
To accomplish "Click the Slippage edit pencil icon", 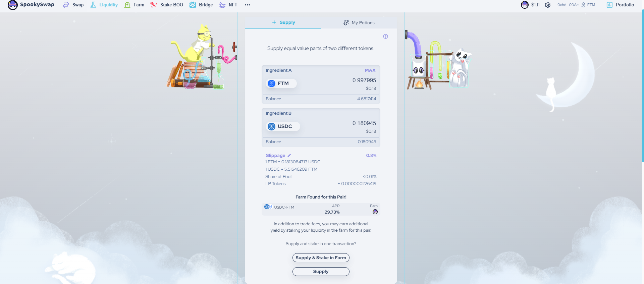I will pos(289,156).
